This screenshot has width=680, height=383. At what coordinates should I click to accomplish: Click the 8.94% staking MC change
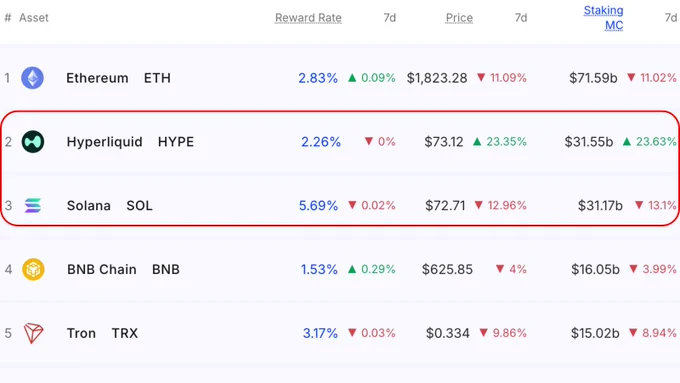tap(653, 333)
